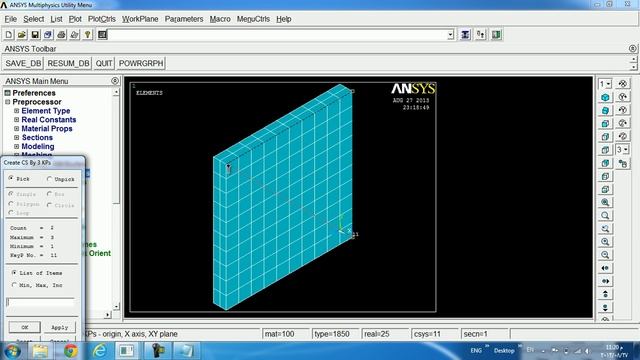Select the Isometric View cube icon
Viewport: 640px width, 360px height.
(605, 97)
